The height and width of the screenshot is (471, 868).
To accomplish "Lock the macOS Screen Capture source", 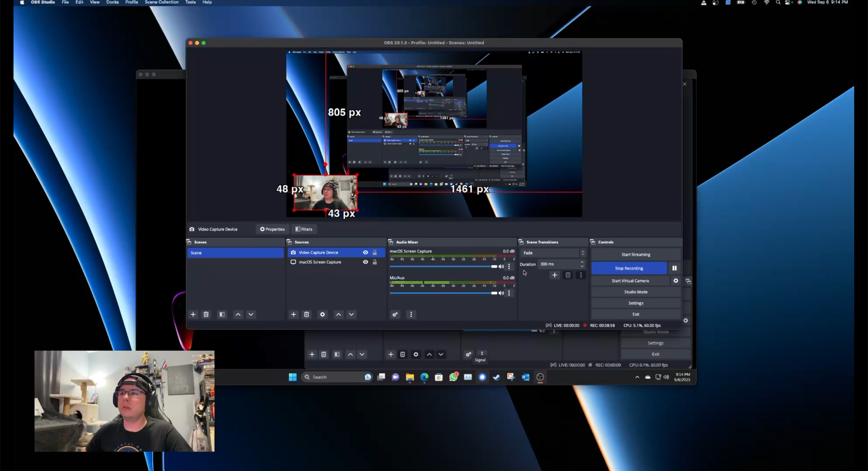I will [x=374, y=262].
